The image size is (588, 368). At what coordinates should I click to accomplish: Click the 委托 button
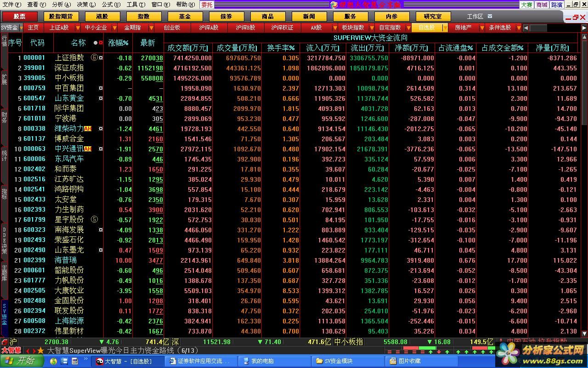pos(207,5)
